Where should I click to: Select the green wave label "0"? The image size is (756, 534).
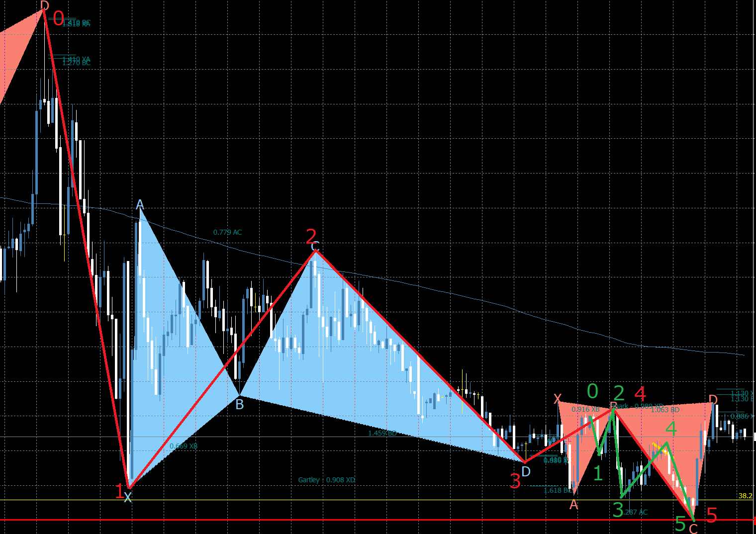click(592, 391)
